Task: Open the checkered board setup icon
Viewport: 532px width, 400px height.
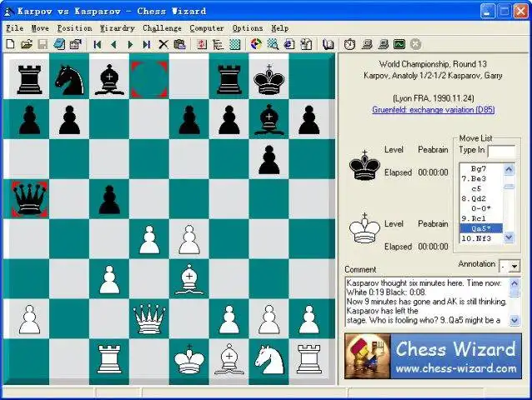Action: pos(235,44)
